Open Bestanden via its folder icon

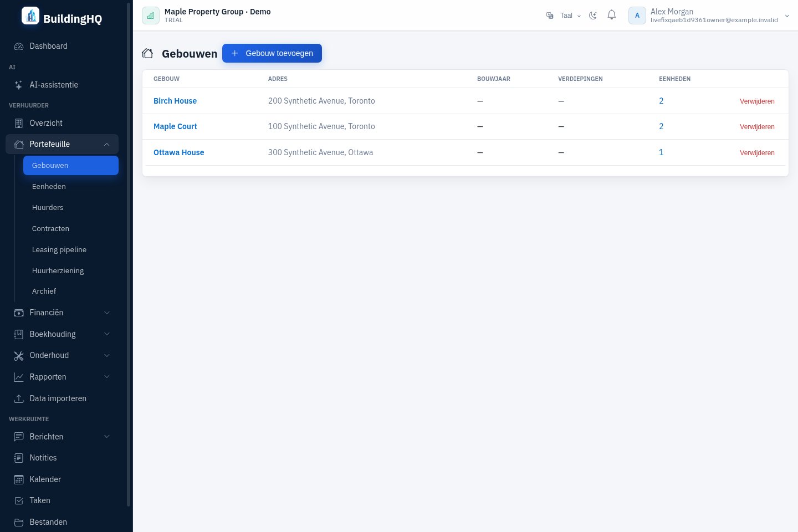pos(19,522)
